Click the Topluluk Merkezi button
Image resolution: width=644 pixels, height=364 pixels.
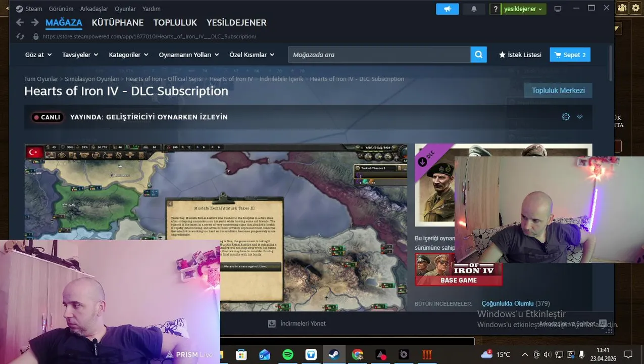click(x=558, y=90)
